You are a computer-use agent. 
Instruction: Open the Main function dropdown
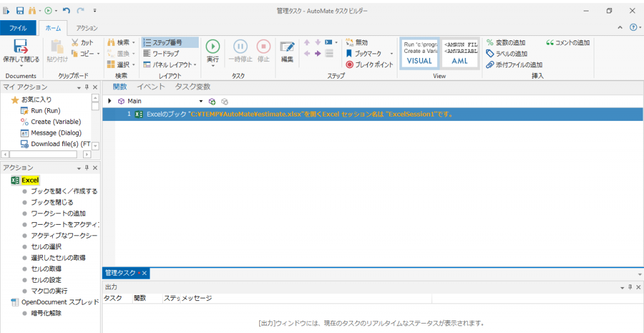point(201,101)
